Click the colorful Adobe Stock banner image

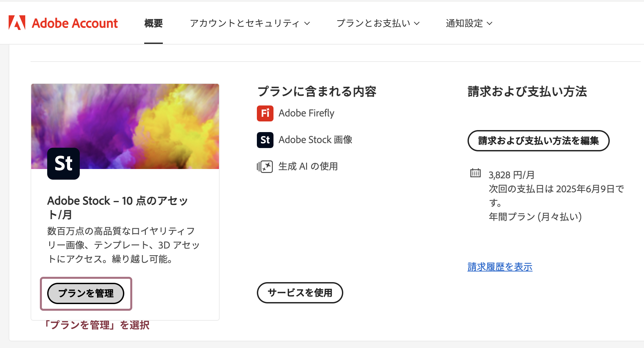click(125, 126)
